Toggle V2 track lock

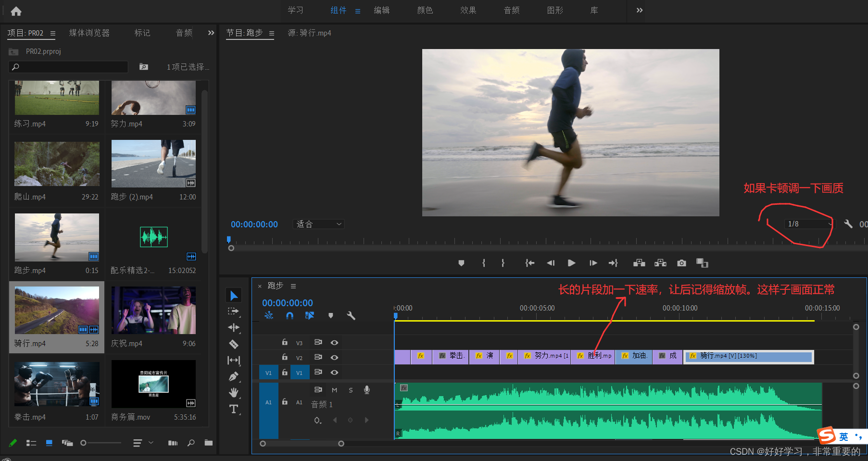click(285, 357)
